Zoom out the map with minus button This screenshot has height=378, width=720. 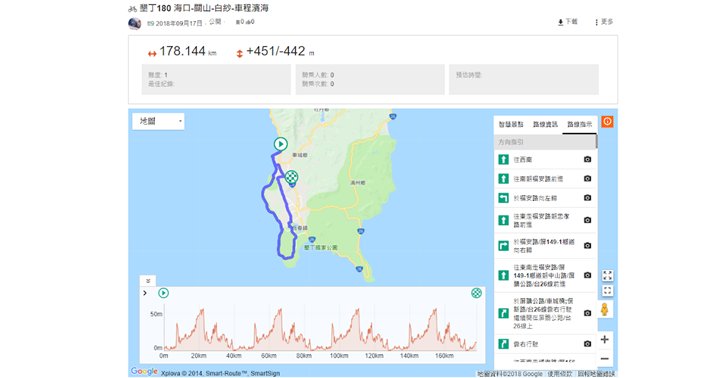point(605,359)
